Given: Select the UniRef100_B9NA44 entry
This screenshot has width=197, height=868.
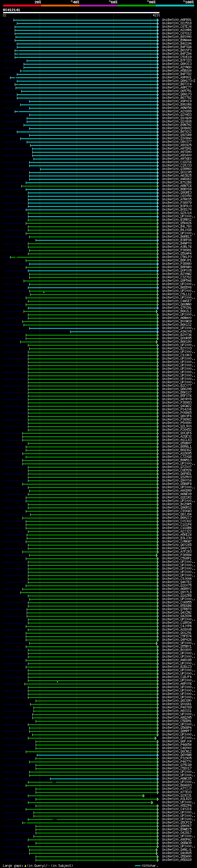Looking at the screenshot, I should coord(177,40).
